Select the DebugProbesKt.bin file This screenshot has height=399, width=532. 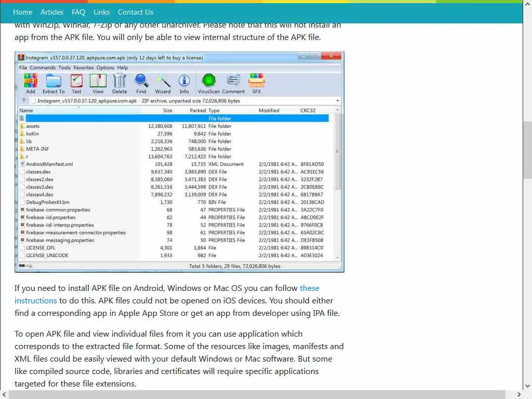(x=174, y=202)
